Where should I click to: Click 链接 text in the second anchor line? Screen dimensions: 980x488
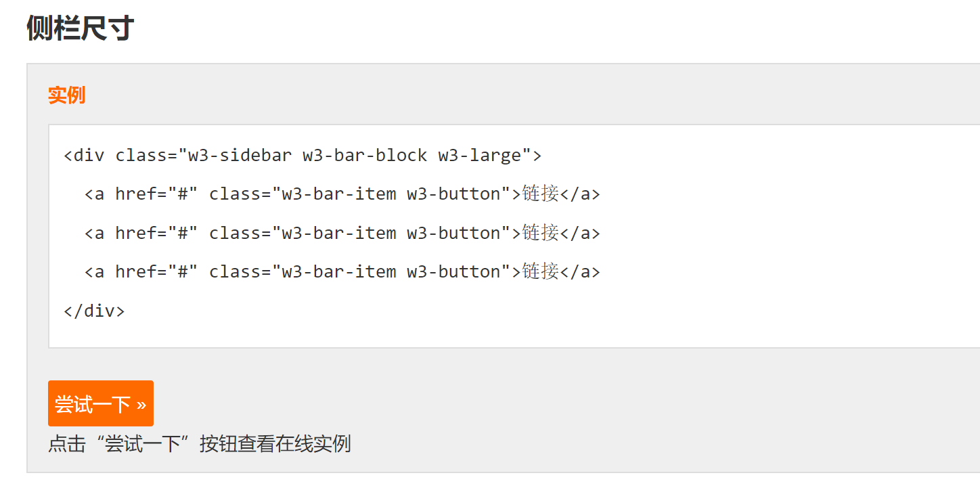coord(540,233)
